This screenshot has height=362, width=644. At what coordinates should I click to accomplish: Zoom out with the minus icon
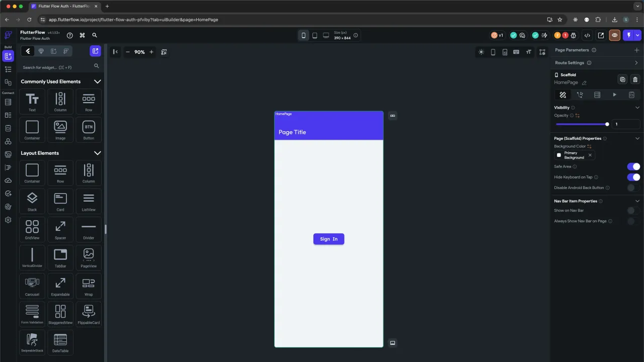click(x=127, y=52)
